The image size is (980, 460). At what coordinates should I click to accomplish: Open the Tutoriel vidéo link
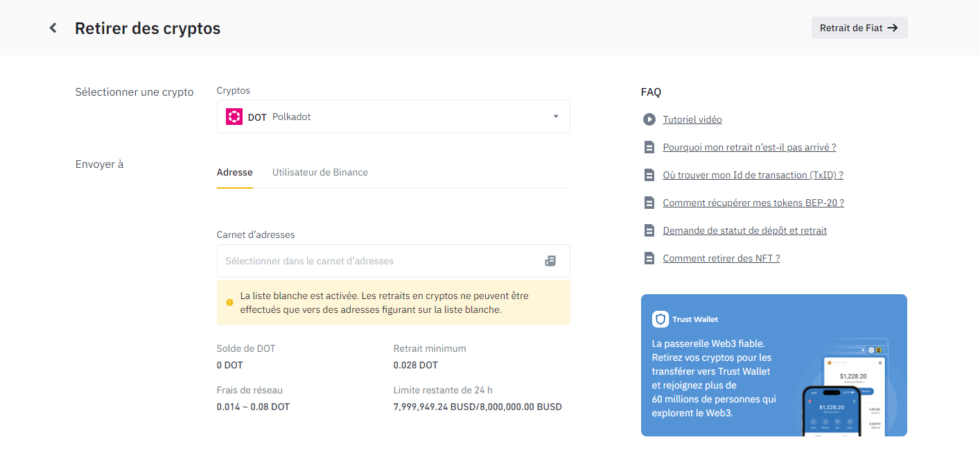pos(692,119)
